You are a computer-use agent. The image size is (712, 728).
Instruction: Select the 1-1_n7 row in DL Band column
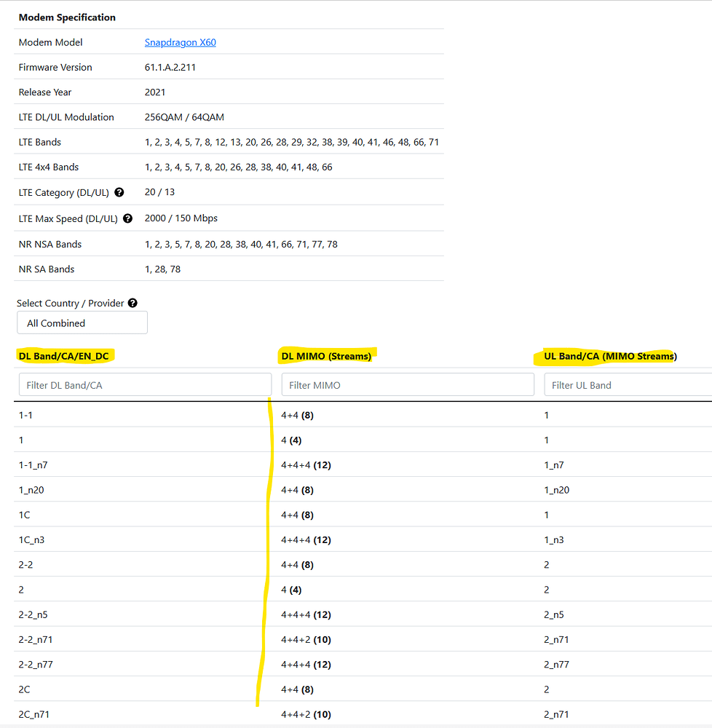(x=33, y=465)
